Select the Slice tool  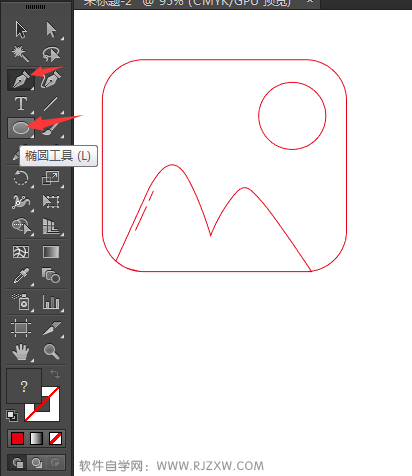(x=52, y=328)
